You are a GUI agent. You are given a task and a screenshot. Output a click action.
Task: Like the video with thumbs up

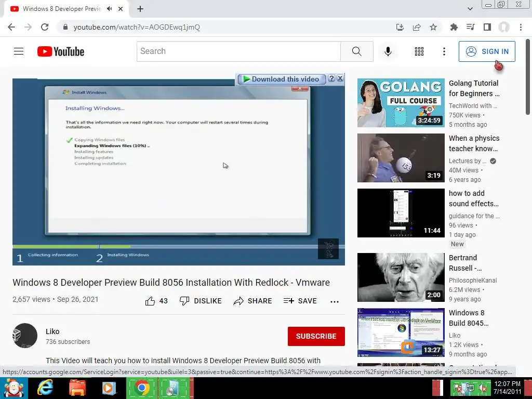pos(156,301)
